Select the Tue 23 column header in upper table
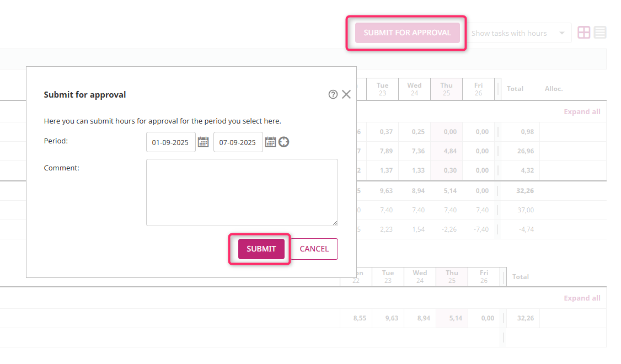The width and height of the screenshot is (621, 364). point(382,89)
